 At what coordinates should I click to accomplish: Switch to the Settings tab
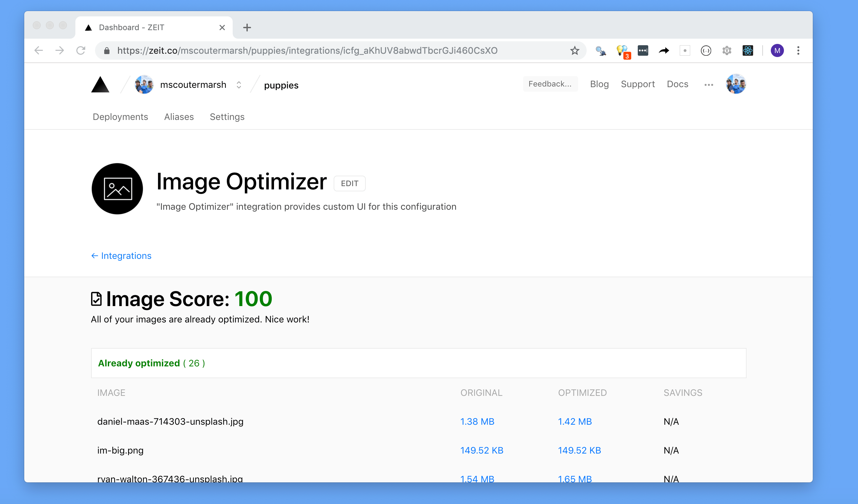(227, 117)
